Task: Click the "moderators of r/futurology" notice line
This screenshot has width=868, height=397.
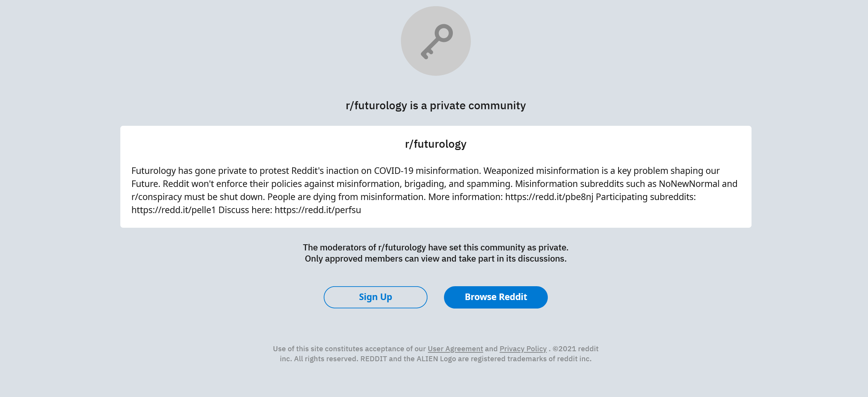Action: (x=436, y=247)
